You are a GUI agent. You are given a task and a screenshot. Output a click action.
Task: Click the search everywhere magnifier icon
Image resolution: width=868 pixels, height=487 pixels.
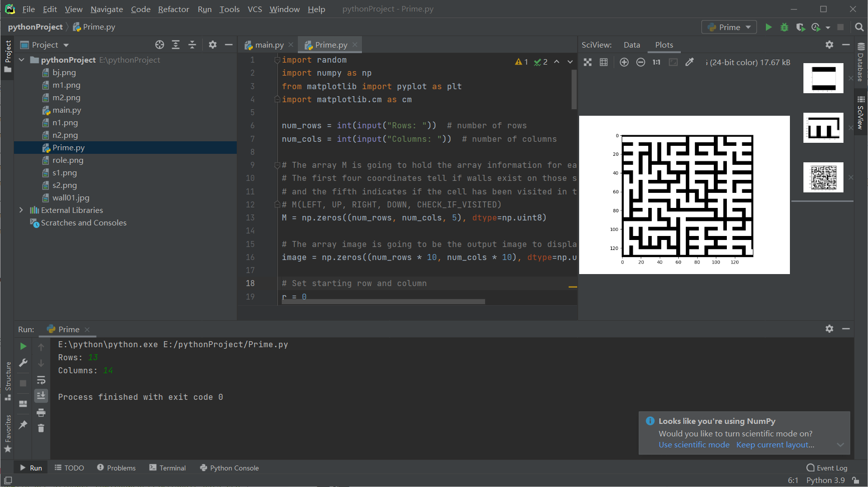coord(859,27)
